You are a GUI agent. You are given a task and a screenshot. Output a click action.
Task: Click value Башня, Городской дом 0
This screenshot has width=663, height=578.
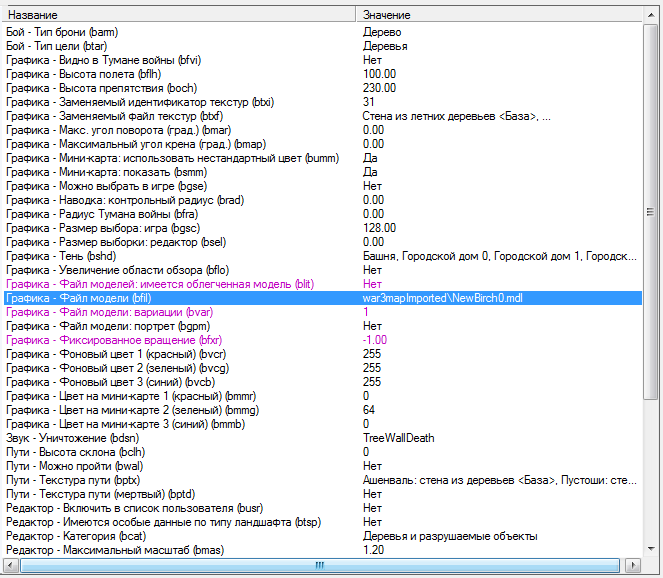pos(426,256)
